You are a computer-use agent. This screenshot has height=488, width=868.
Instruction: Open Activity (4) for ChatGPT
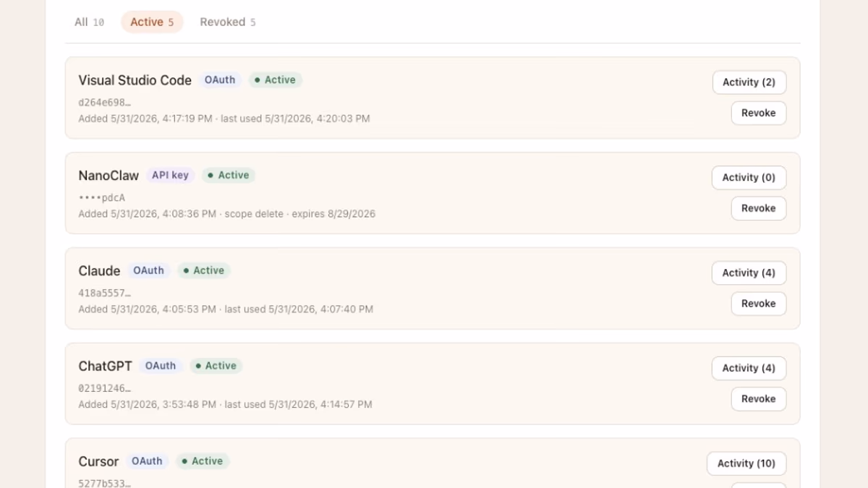[x=749, y=369]
